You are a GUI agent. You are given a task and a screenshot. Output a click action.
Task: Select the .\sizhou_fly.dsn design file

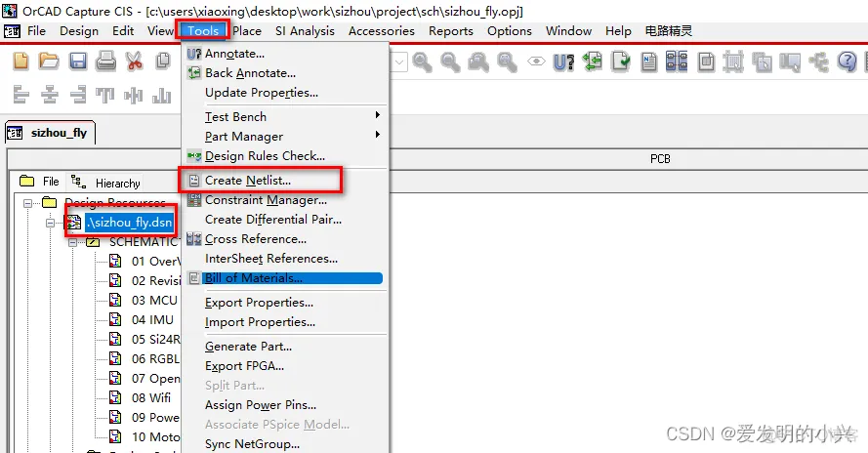tap(130, 223)
